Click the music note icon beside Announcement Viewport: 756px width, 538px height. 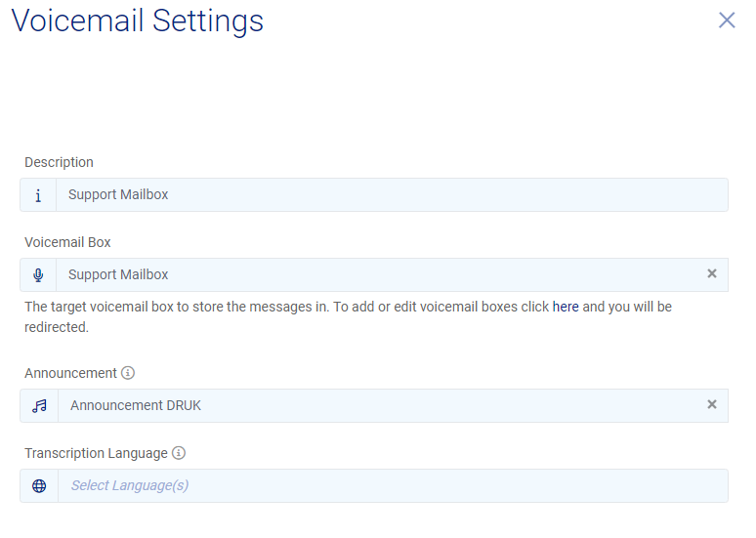39,406
